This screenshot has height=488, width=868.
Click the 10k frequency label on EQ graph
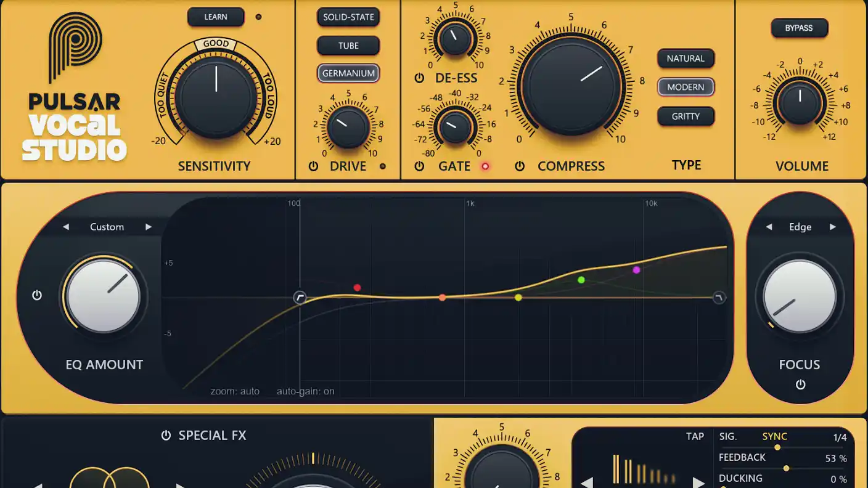[651, 203]
